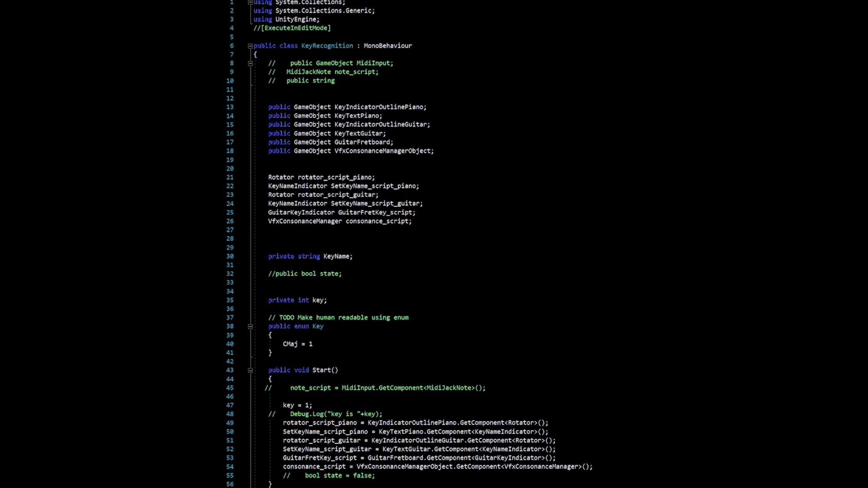The image size is (868, 488).
Task: Click 'KeyTextGuitar.GetComponent' on line 52
Action: coord(430,449)
